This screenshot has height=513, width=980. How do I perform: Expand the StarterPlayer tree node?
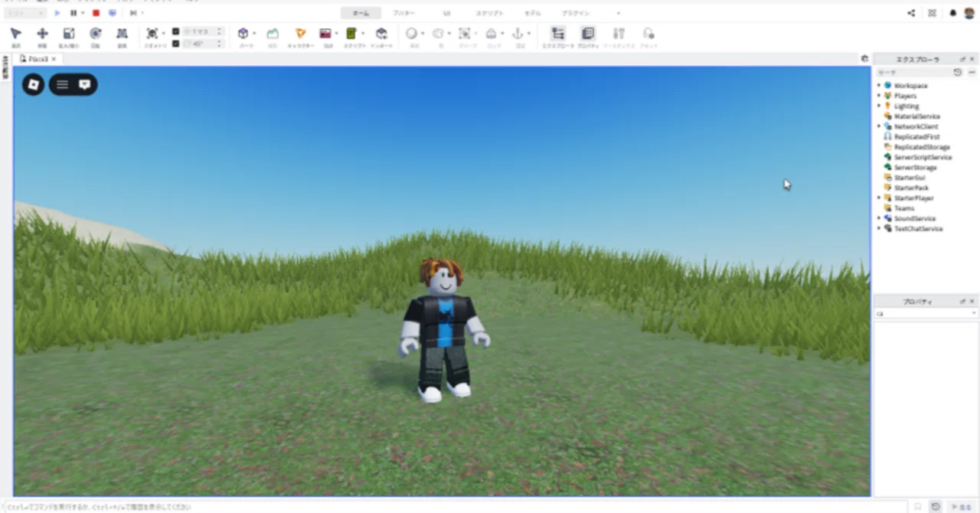coord(879,198)
